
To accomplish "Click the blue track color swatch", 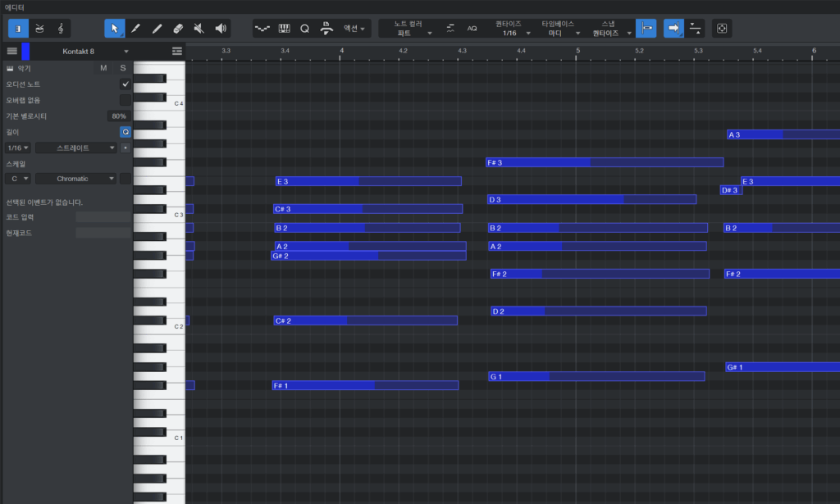I will point(25,51).
